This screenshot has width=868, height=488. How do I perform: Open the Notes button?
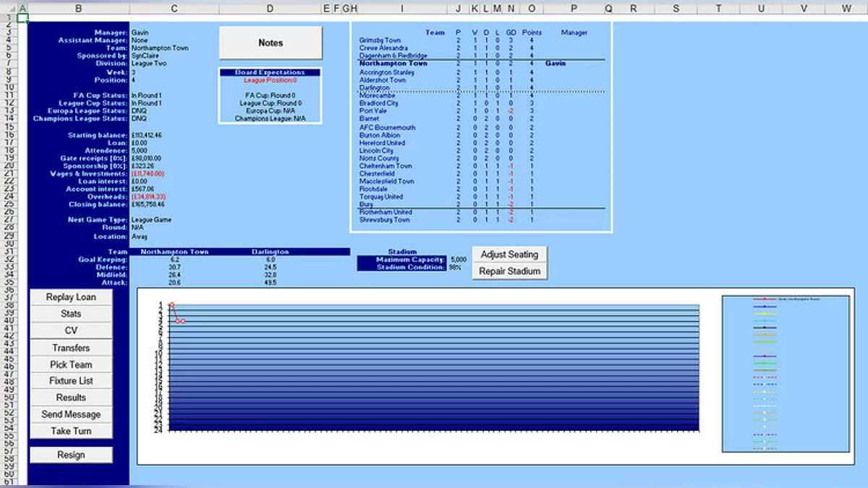pos(271,43)
